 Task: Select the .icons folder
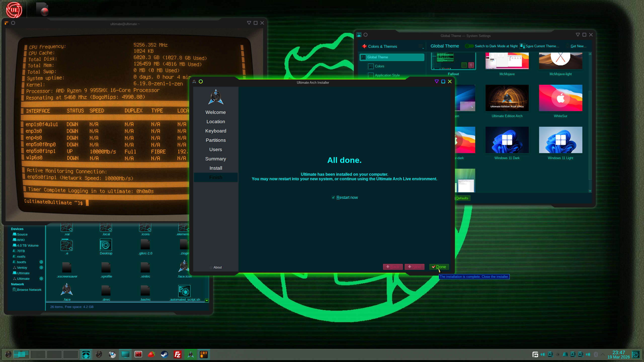click(x=145, y=229)
